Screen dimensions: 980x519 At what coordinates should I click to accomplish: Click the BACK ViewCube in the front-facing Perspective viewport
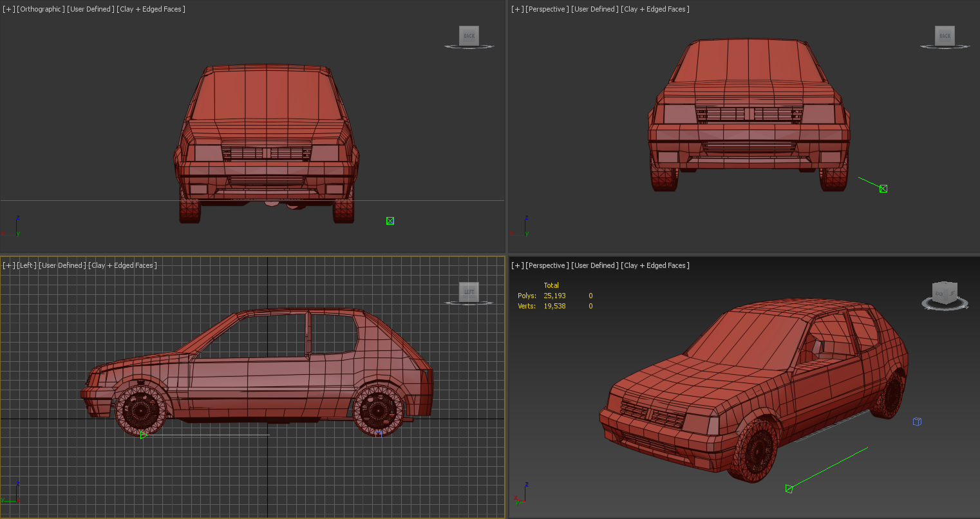pyautogui.click(x=945, y=36)
